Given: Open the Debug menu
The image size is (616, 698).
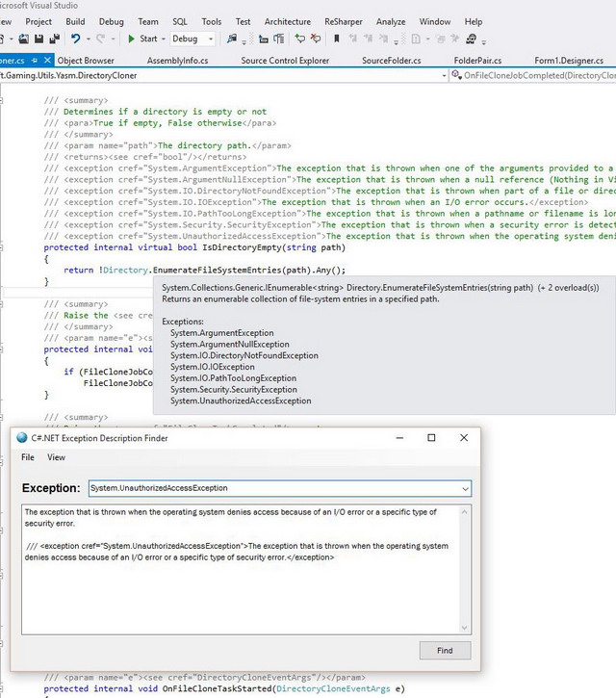Looking at the screenshot, I should [x=112, y=21].
